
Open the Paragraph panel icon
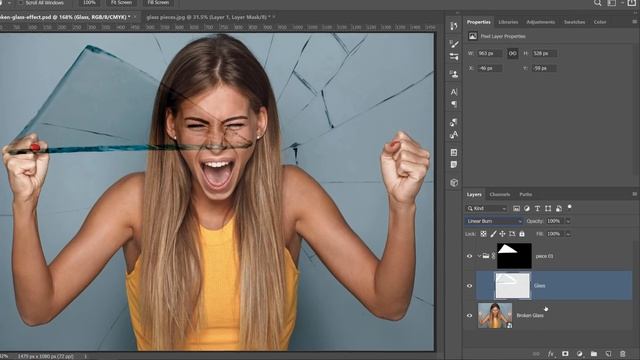pos(454,104)
